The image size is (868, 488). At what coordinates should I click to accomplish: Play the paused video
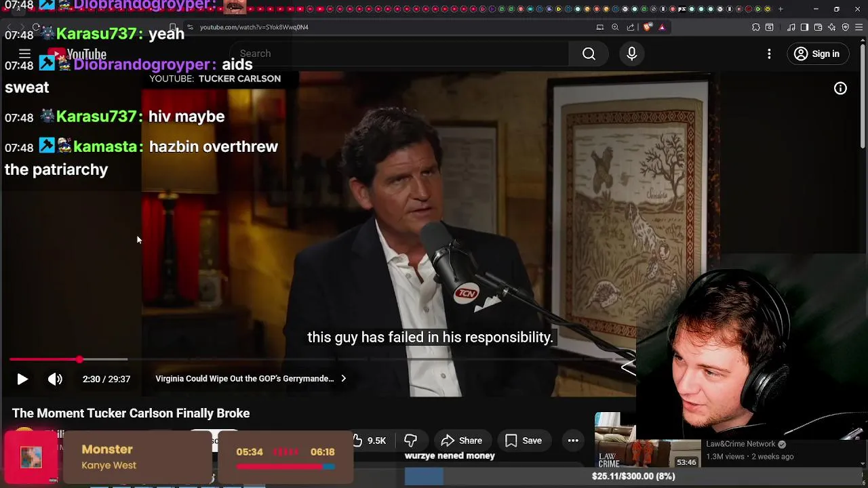click(22, 379)
